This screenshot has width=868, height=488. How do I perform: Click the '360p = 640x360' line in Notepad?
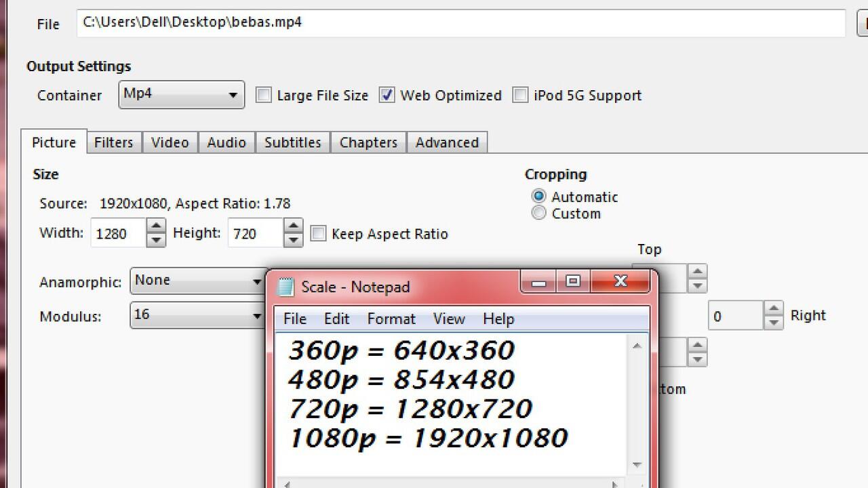(401, 350)
